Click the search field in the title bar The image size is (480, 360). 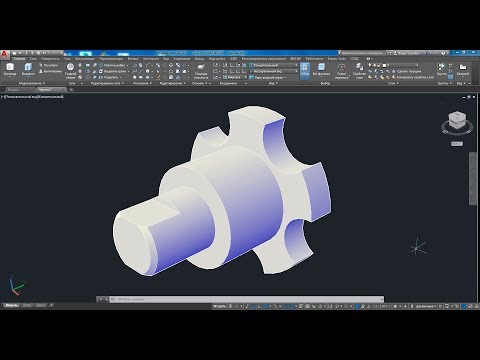click(363, 53)
